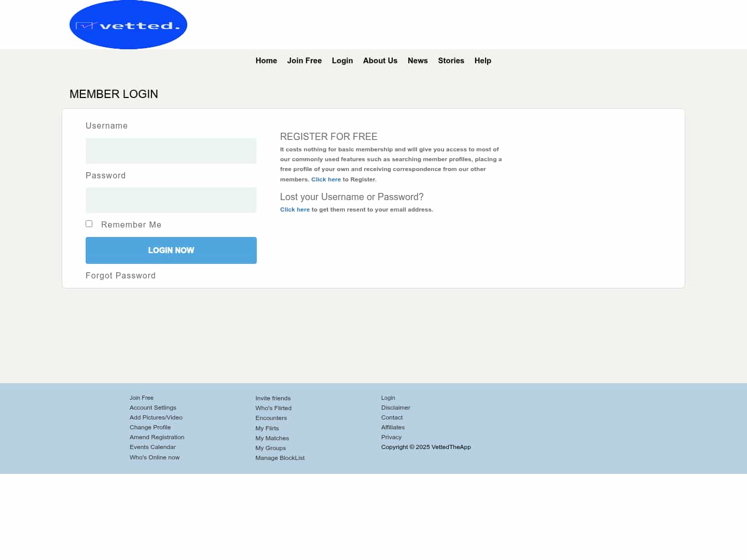Select Join Free in the navigation bar
Image resolution: width=747 pixels, height=560 pixels.
[x=305, y=61]
